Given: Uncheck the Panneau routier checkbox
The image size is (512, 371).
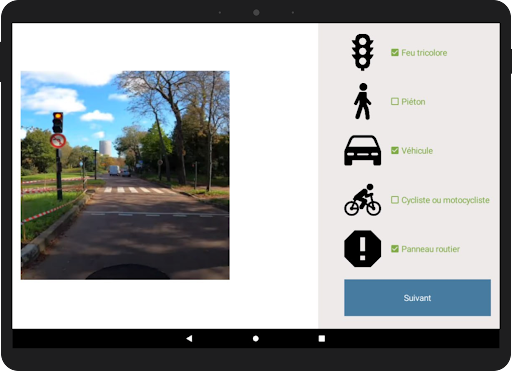Looking at the screenshot, I should click(395, 249).
